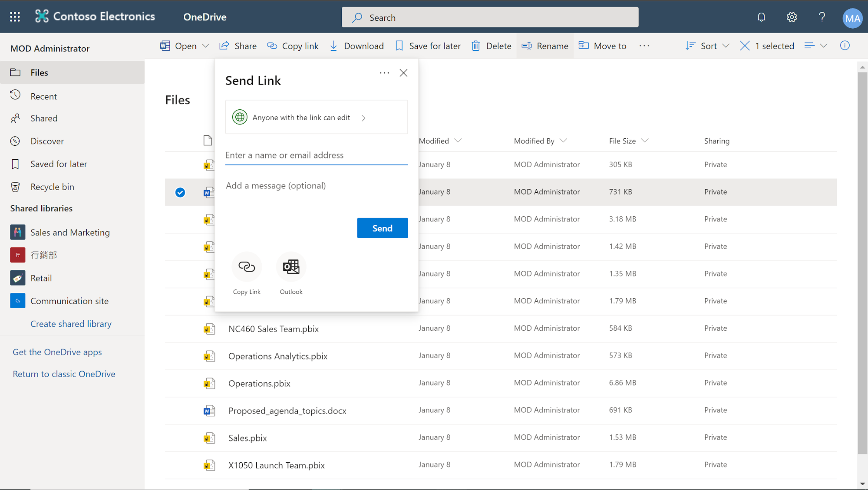Viewport: 868px width, 490px height.
Task: Click the Outlook icon in Send Link dialog
Action: tap(291, 267)
